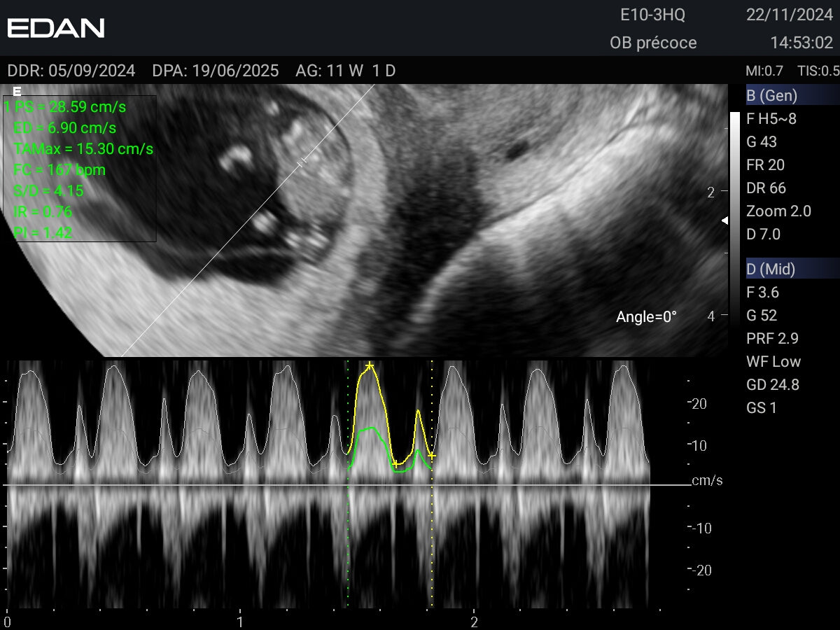Click the Angle=0° label
The height and width of the screenshot is (630, 840).
coord(646,317)
